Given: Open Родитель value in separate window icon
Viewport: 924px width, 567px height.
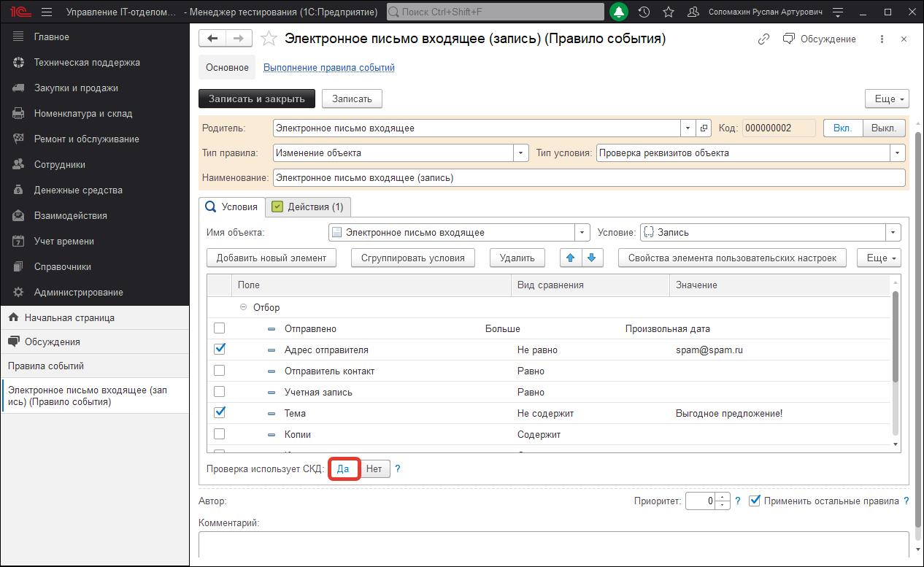Looking at the screenshot, I should pos(703,127).
